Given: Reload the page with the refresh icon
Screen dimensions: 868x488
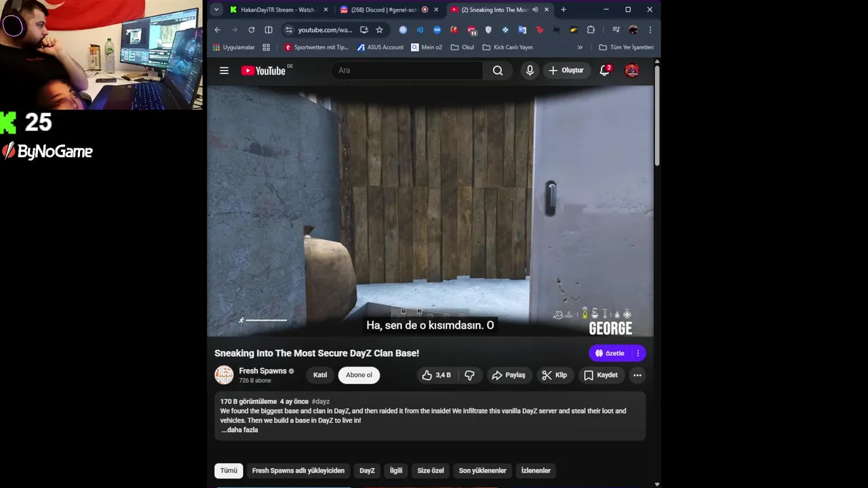Looking at the screenshot, I should coord(252,30).
